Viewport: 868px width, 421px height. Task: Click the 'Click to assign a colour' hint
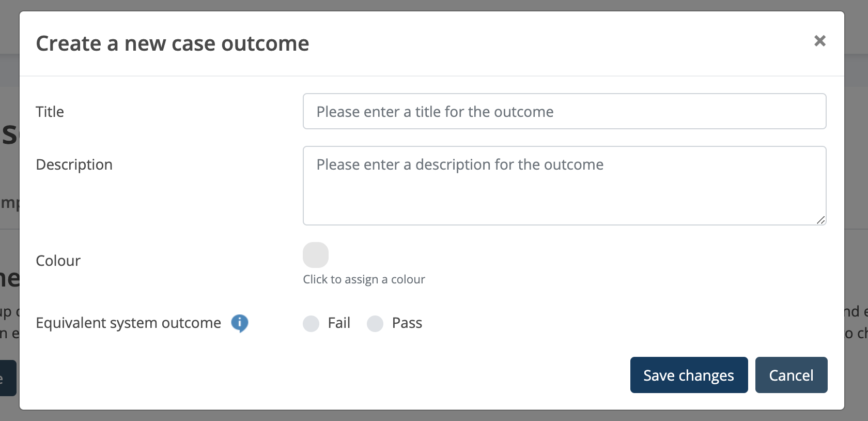click(364, 280)
